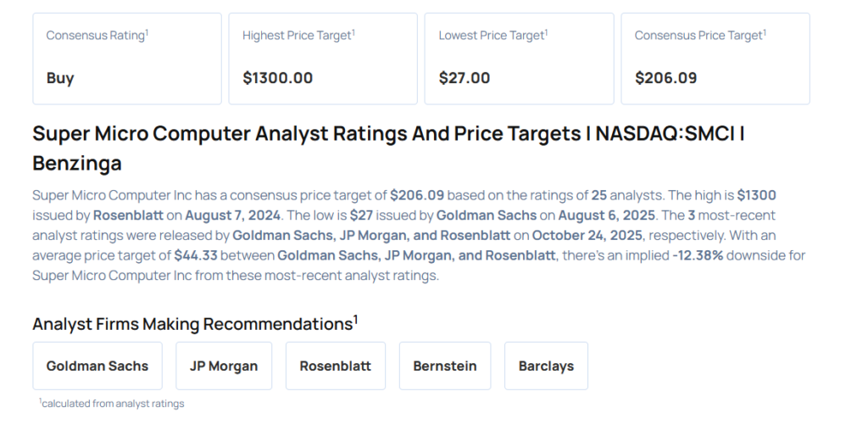Choose the Bernstein firm button
Screen dimensions: 868x436
[x=445, y=366]
